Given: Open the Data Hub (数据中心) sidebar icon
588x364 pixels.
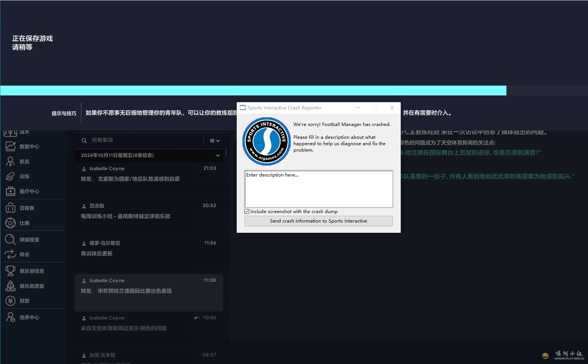Looking at the screenshot, I should pyautogui.click(x=11, y=146).
